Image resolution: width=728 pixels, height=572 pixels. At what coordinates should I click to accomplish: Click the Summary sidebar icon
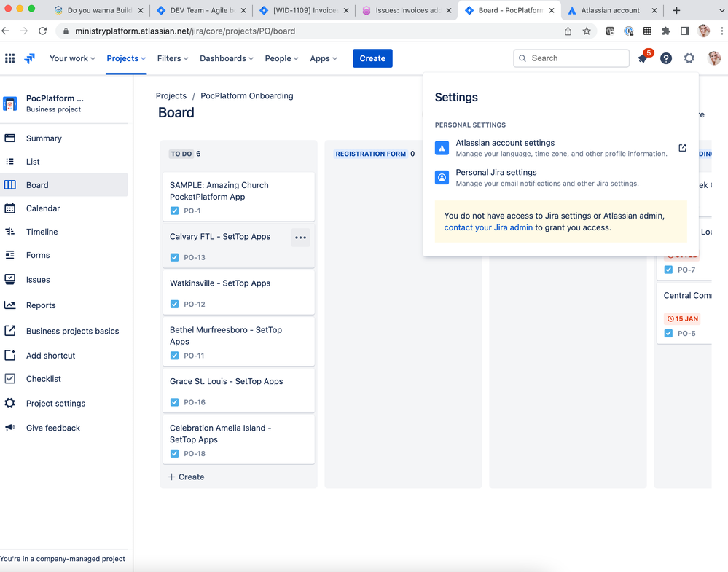coord(9,138)
